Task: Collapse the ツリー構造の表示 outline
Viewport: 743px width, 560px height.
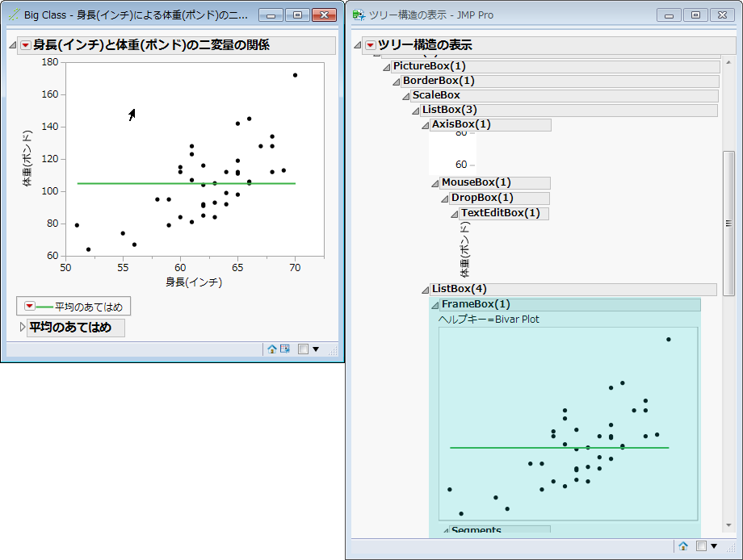Action: (x=359, y=45)
